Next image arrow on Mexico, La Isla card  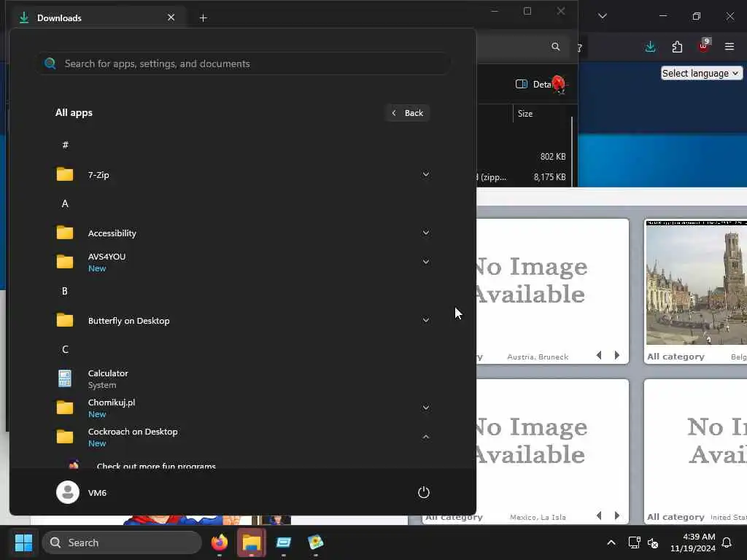617,516
